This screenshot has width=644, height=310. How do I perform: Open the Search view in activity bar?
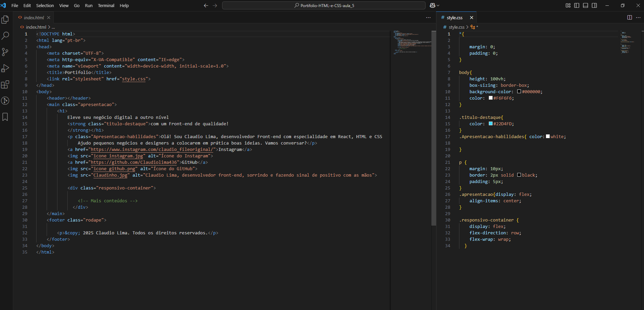5,35
